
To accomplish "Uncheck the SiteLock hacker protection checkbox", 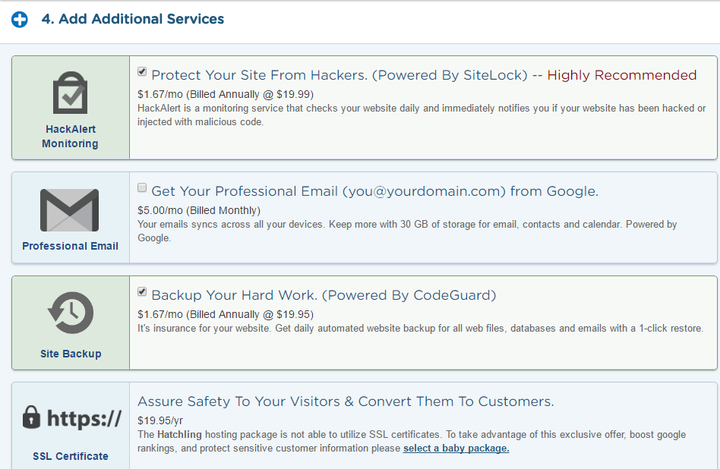I will click(x=142, y=72).
